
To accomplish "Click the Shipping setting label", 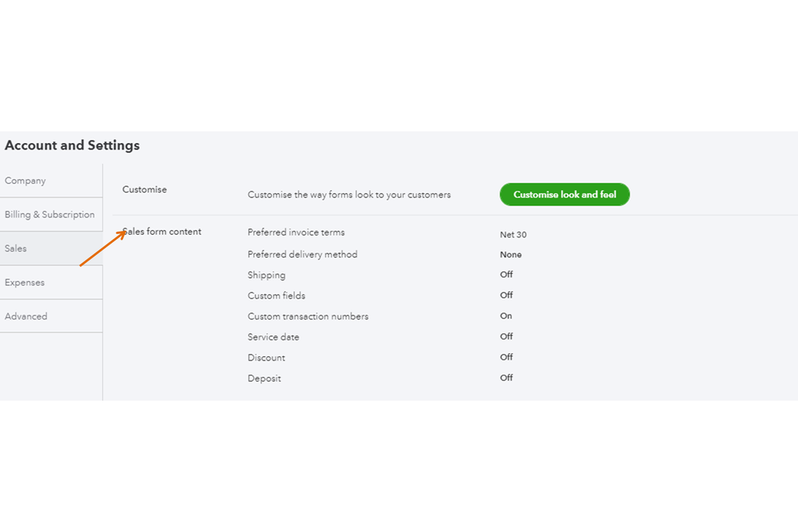I will coord(266,275).
